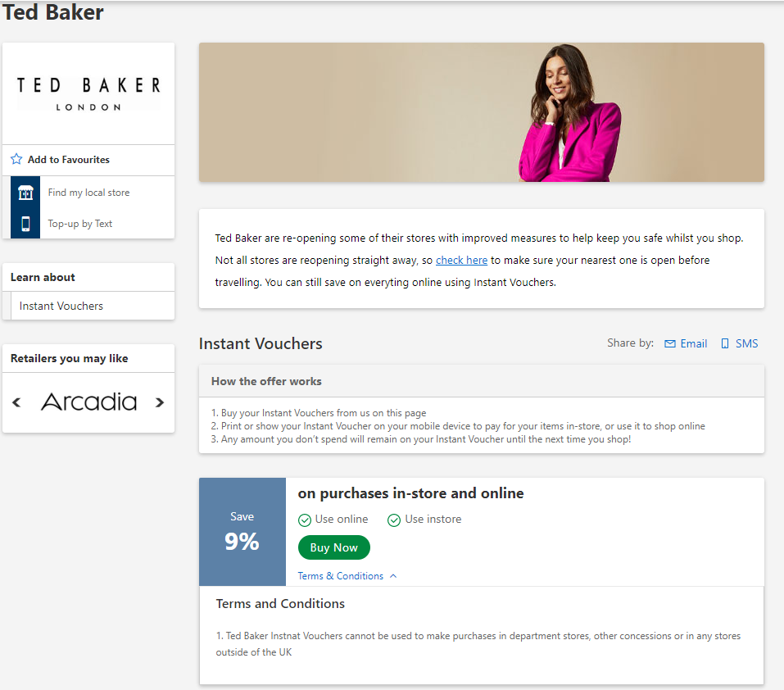Select Find my local store
Image resolution: width=784 pixels, height=690 pixels.
click(x=88, y=193)
